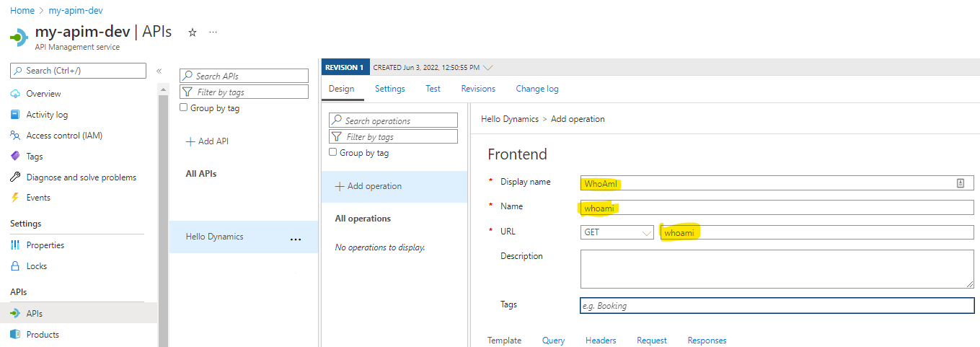Open Locks padlock icon

15,266
